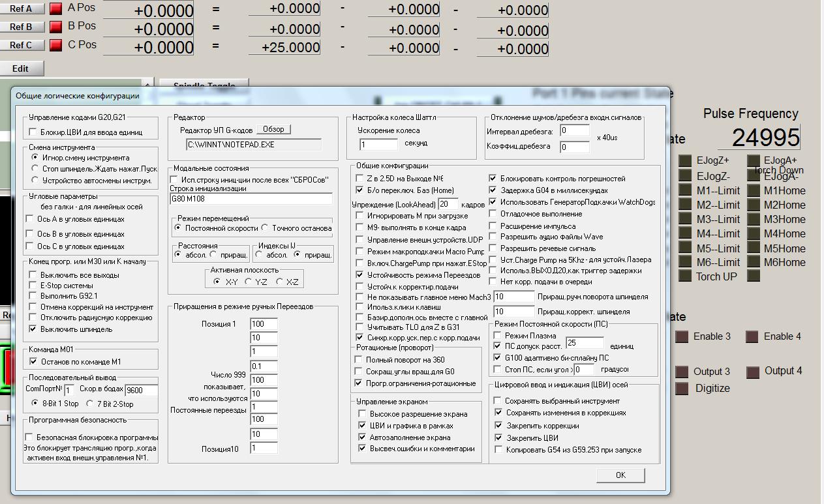
Task: Click the M5--Limit indicator LED
Action: coord(684,248)
